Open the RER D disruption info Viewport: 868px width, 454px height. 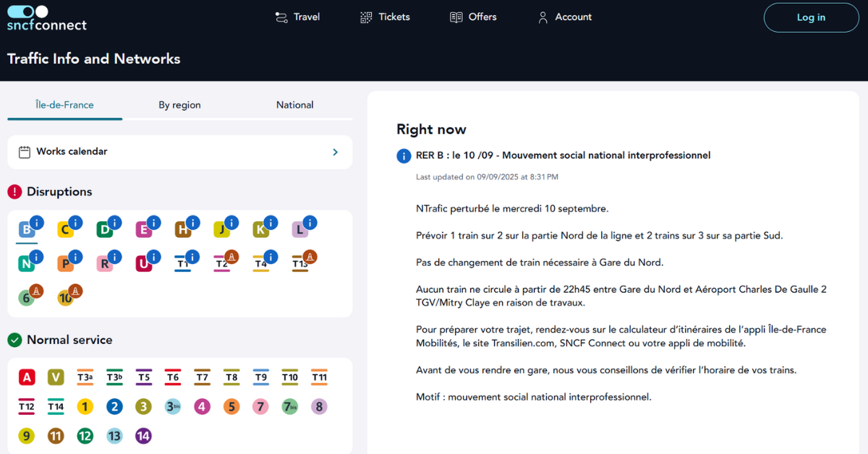pyautogui.click(x=105, y=231)
